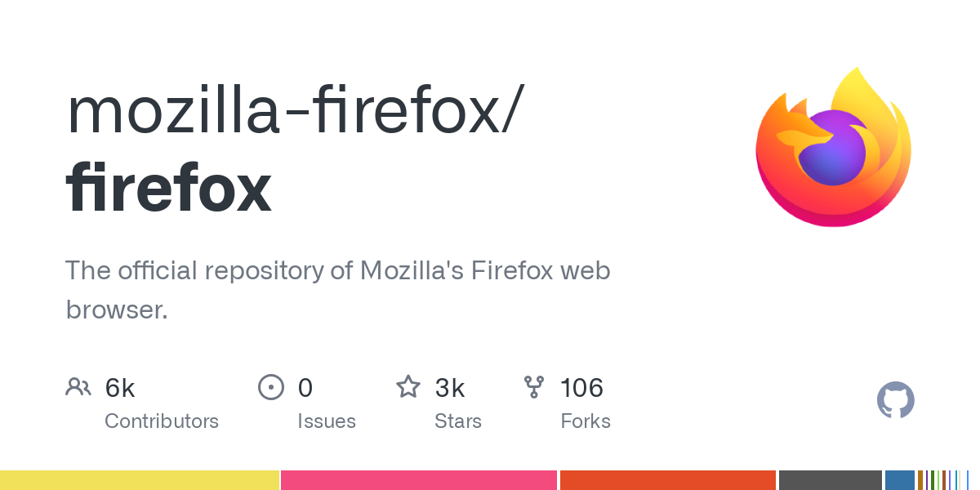Open the bold firefox repository name
Screen dimensions: 980x490
click(168, 188)
